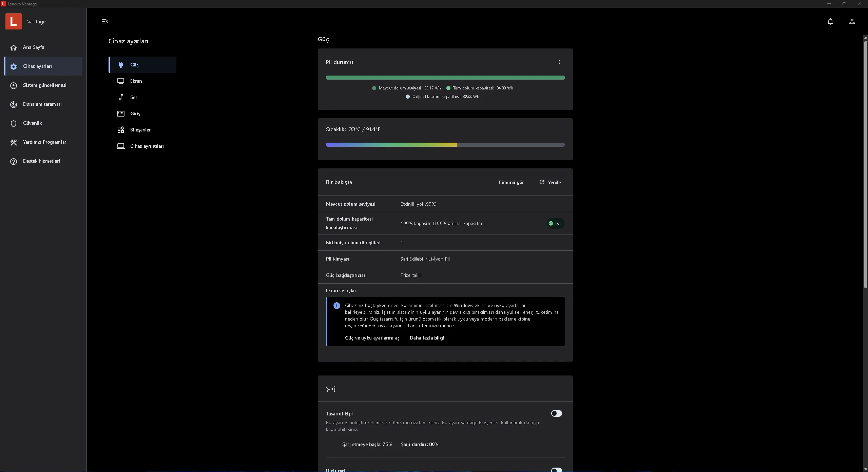
Task: Click the Lenovo Vantage red logo
Action: click(x=14, y=21)
